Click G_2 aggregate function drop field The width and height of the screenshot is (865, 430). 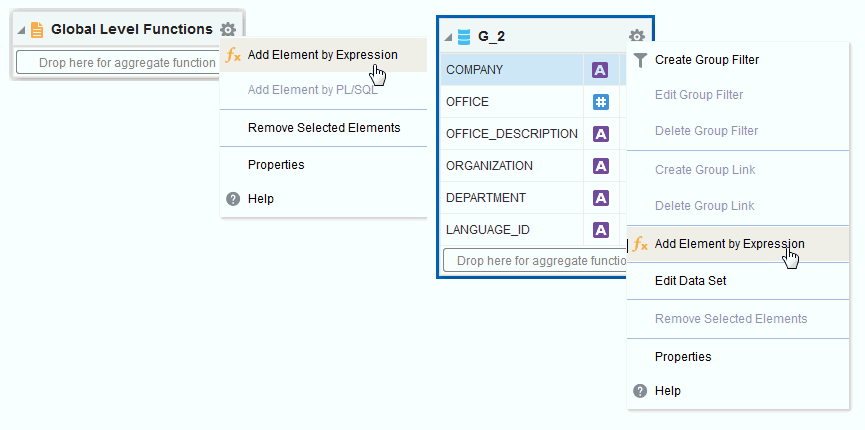pyautogui.click(x=535, y=261)
